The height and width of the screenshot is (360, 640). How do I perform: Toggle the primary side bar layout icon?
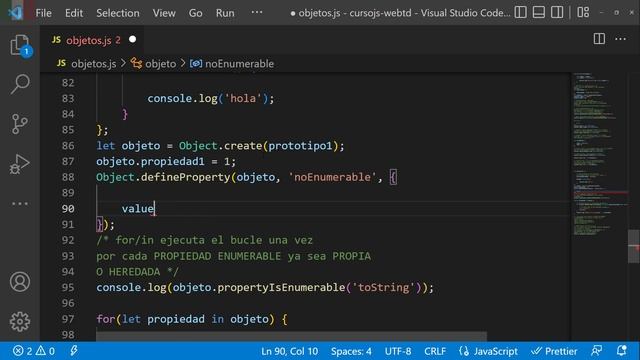tap(520, 12)
